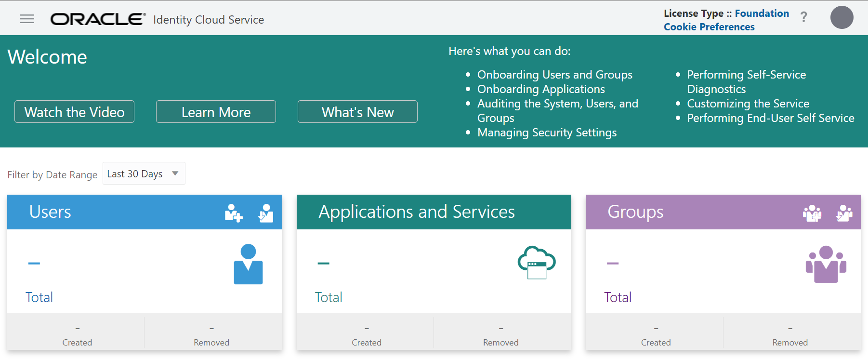
Task: Click the What's New button
Action: pos(357,112)
